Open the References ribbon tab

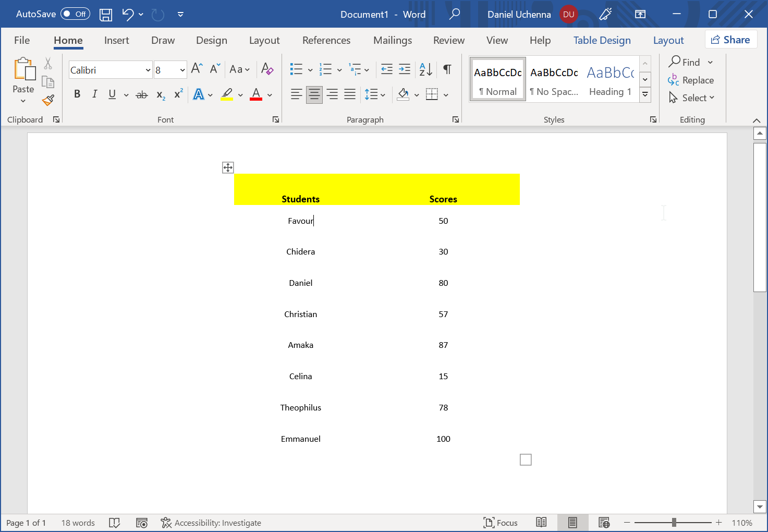[x=326, y=40]
